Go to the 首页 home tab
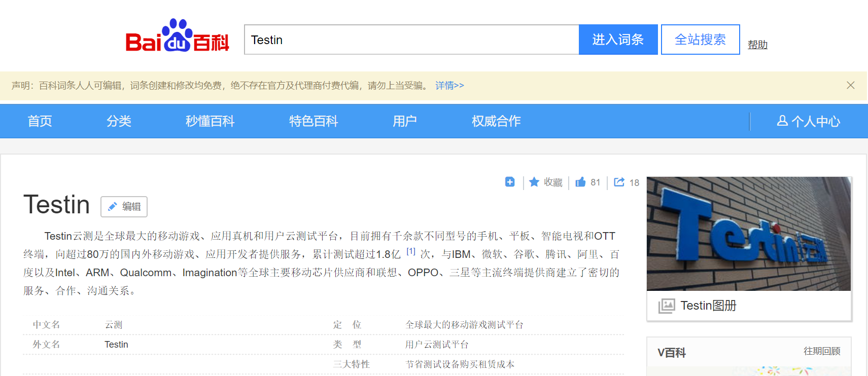 pyautogui.click(x=40, y=121)
